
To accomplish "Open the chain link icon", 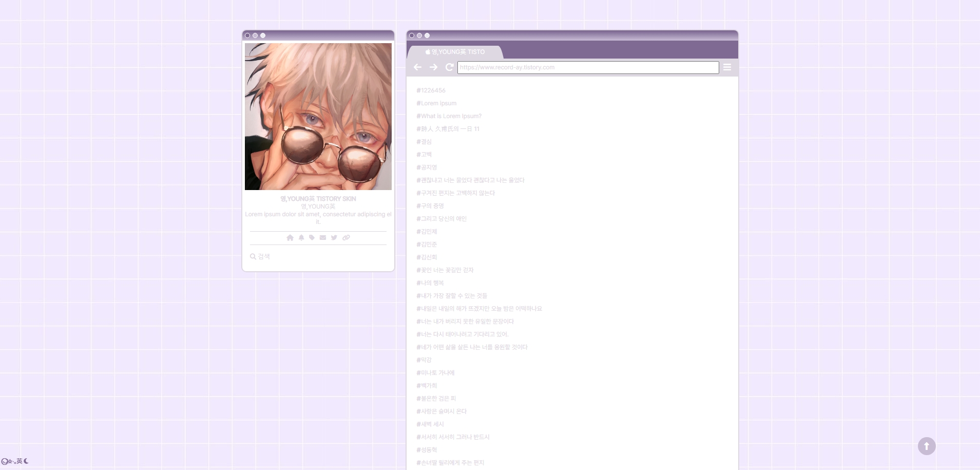I will (346, 237).
